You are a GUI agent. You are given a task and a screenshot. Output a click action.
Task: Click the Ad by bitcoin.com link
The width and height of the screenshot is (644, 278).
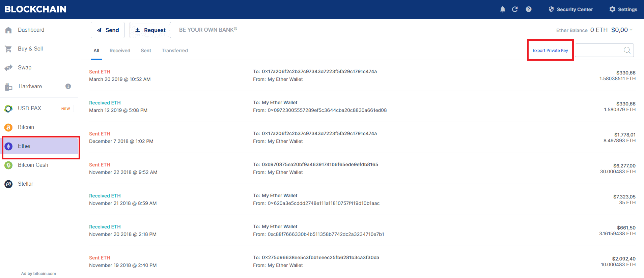coord(38,274)
